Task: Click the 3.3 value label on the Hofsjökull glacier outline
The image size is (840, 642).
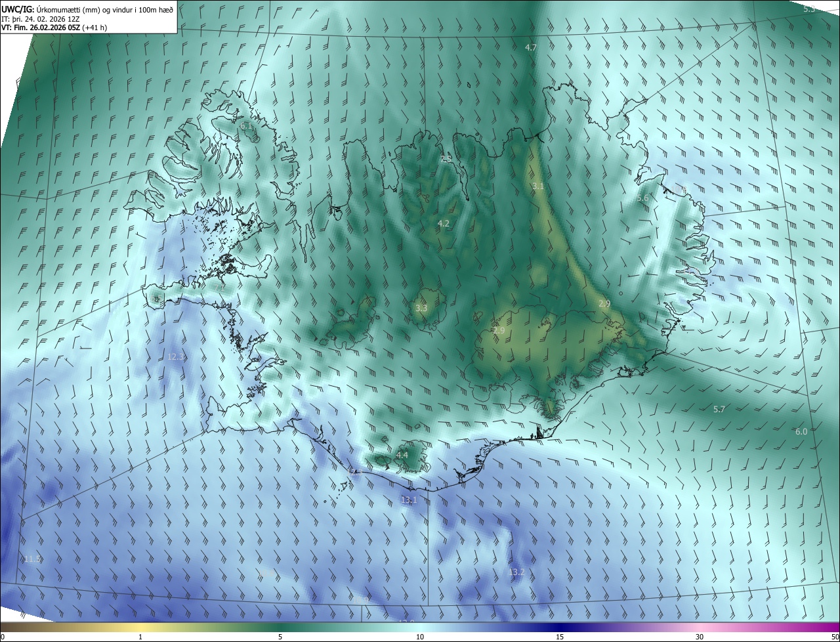Action: click(x=421, y=308)
